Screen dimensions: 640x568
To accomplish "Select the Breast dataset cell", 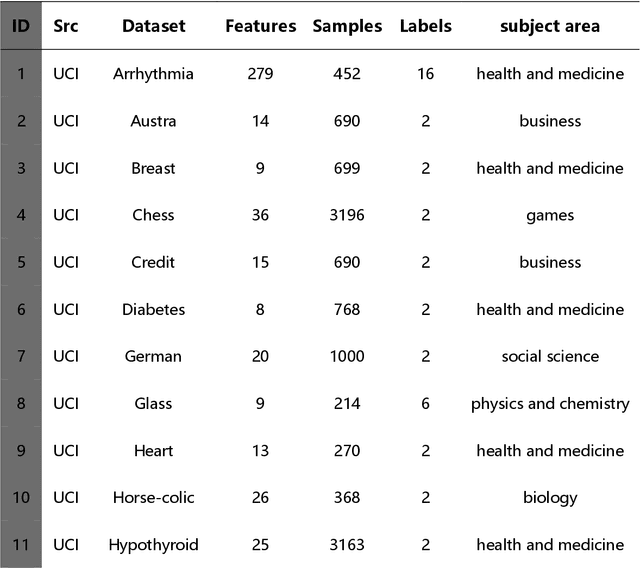I will click(153, 168).
